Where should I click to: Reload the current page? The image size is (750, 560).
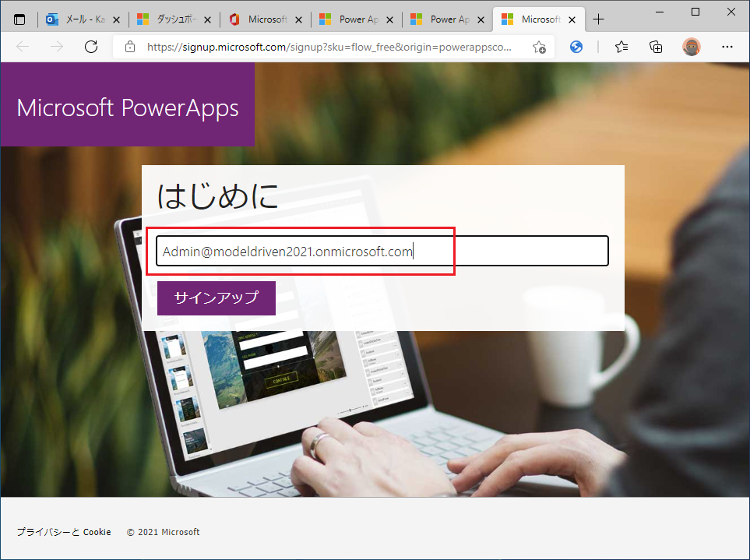click(x=91, y=47)
